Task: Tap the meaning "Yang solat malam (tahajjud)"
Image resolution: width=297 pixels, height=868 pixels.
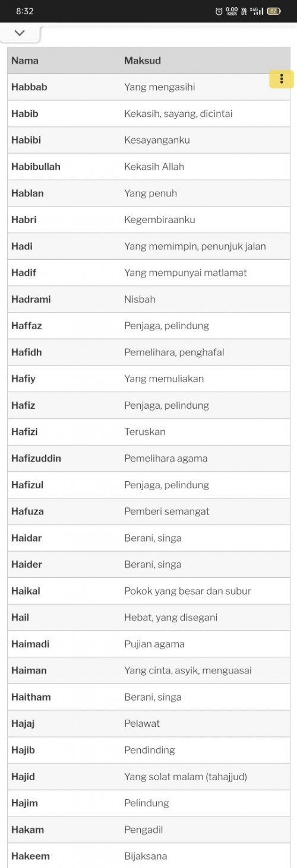Action: (185, 777)
